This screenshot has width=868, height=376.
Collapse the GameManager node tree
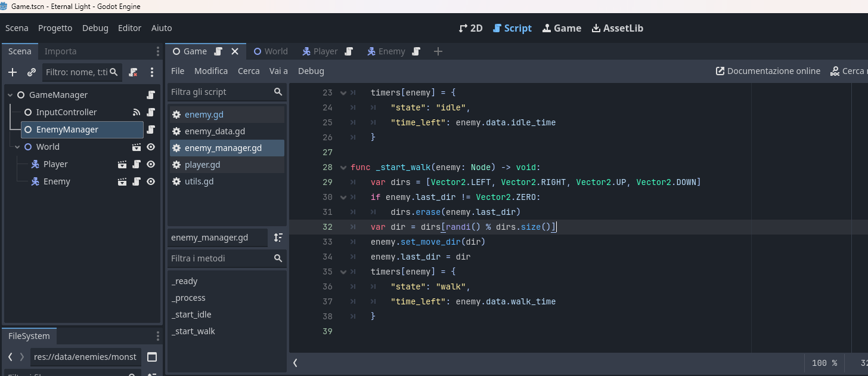tap(10, 95)
